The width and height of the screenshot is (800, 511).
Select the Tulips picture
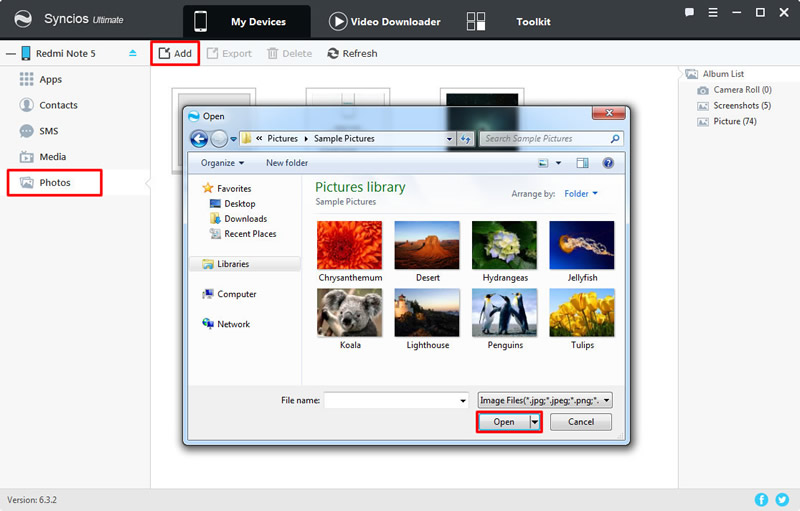(x=582, y=319)
